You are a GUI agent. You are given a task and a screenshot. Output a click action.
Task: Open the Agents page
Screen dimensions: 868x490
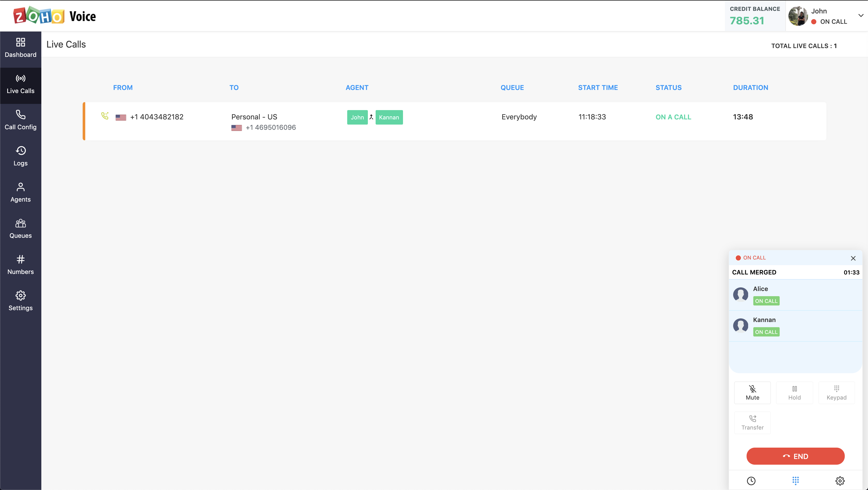tap(21, 192)
